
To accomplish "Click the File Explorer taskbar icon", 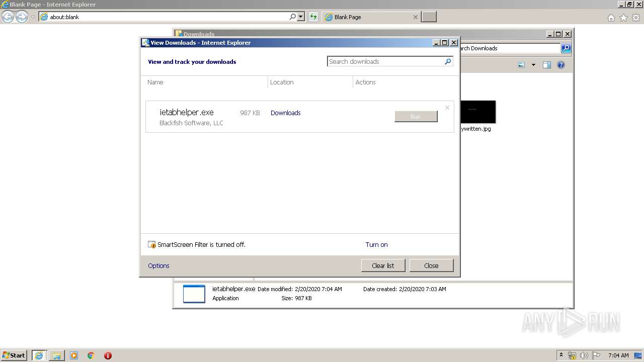I will click(57, 355).
